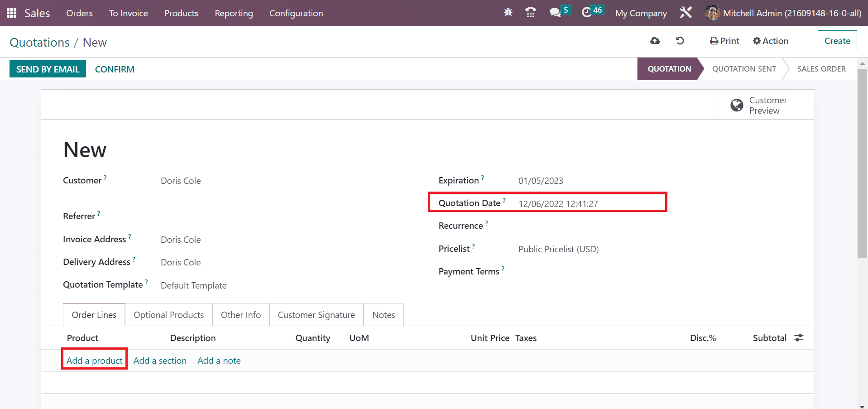
Task: Discard changes with the undo icon
Action: pos(680,41)
